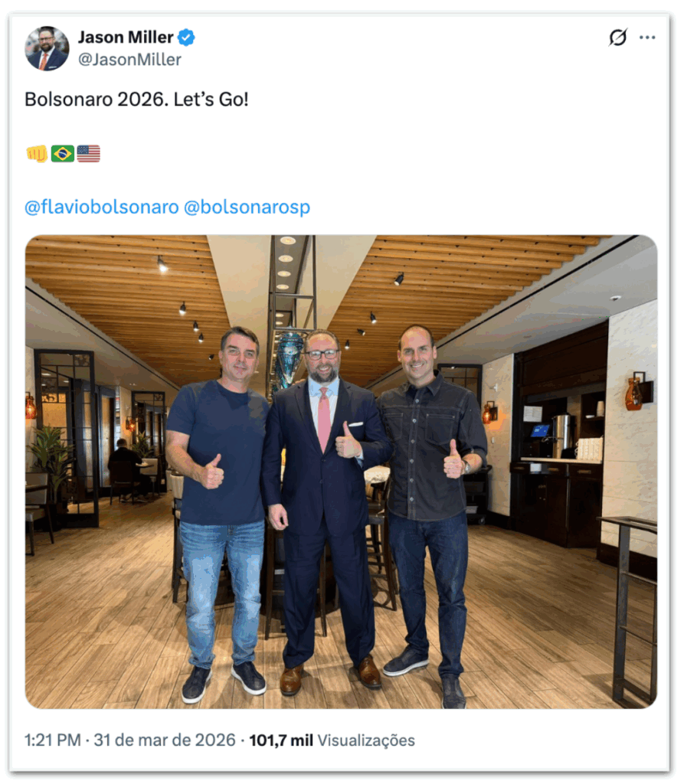Viewport: 684px width, 784px height.
Task: Click the Brazil flag emoji
Action: click(x=63, y=153)
